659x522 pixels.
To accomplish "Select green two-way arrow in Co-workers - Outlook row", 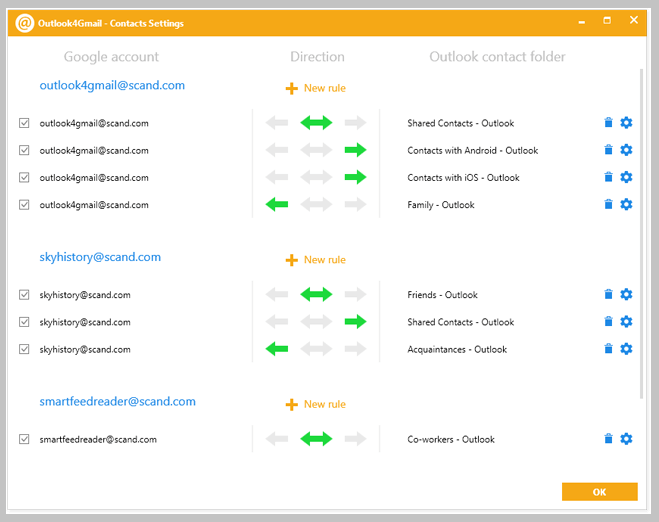I will coord(316,439).
